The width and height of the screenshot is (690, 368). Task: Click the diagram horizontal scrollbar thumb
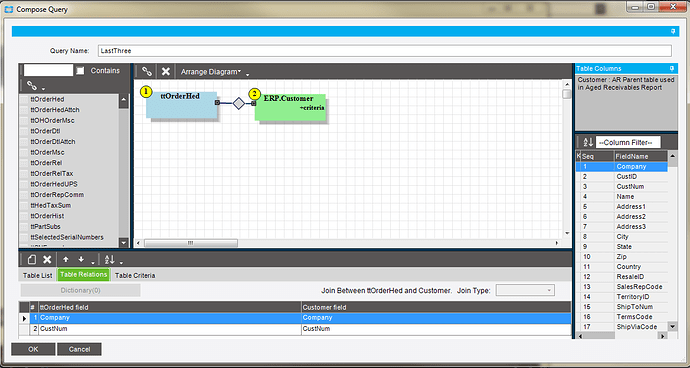191,243
